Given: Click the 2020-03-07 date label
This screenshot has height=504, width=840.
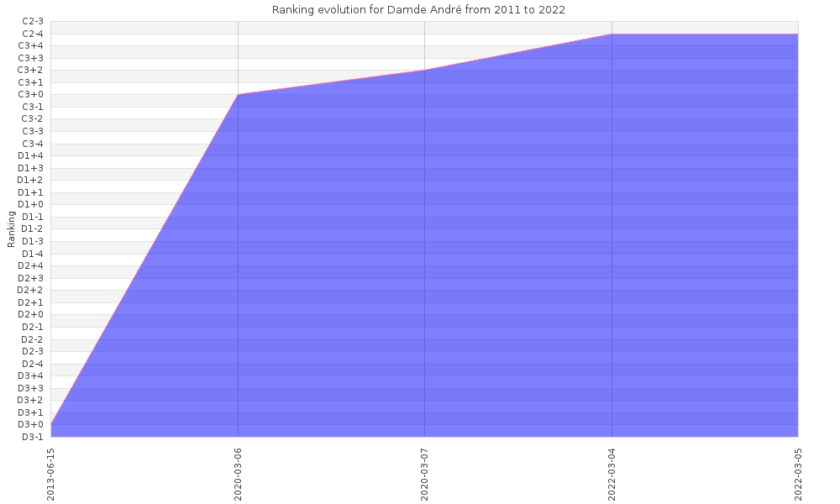Looking at the screenshot, I should (x=424, y=472).
